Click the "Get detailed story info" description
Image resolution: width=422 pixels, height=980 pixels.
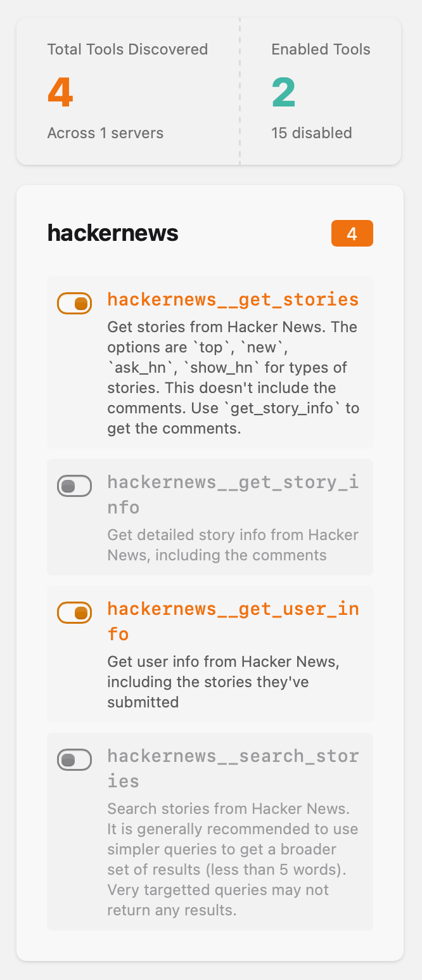tap(233, 545)
